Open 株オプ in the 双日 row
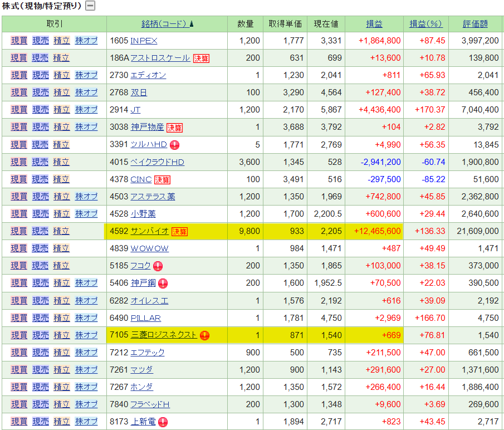This screenshot has width=504, height=430. click(86, 92)
